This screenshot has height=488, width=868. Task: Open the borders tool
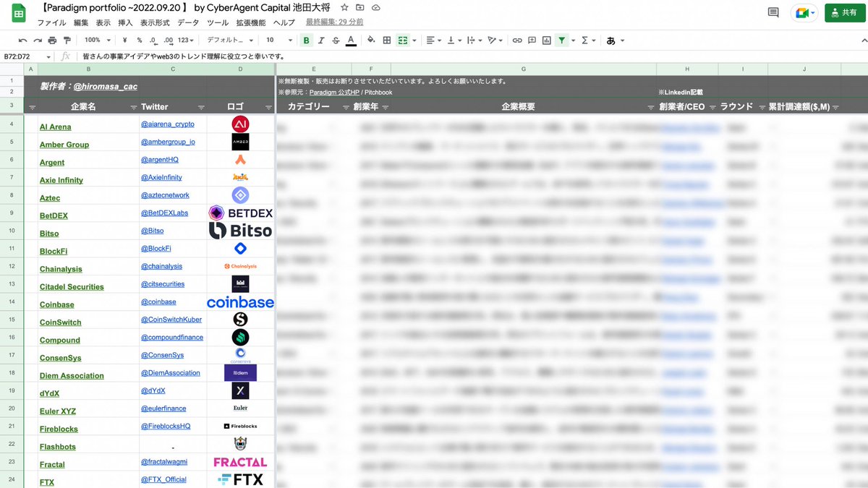click(387, 40)
